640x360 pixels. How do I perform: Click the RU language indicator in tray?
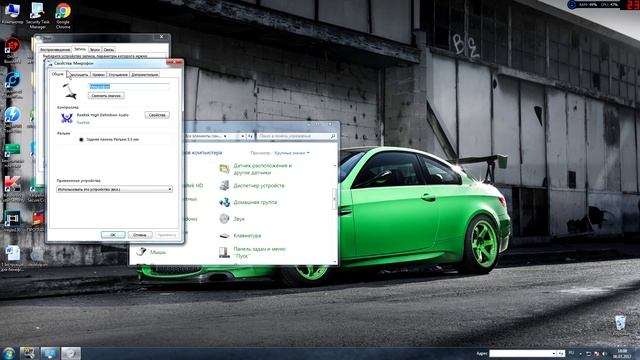coord(571,353)
